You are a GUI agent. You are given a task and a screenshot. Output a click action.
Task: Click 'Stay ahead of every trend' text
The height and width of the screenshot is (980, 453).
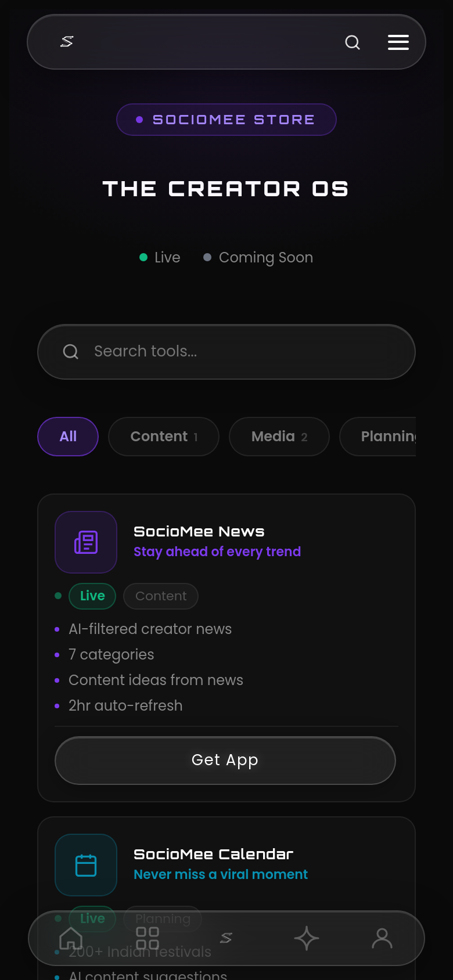[x=217, y=552]
